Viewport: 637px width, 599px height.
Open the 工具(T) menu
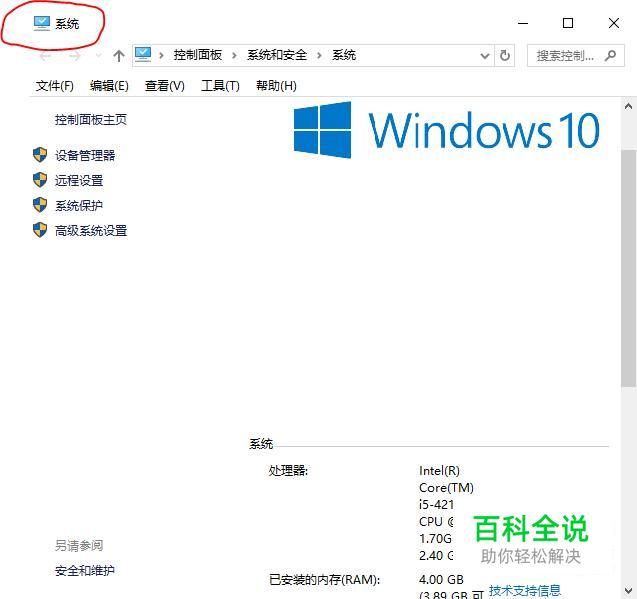[220, 86]
